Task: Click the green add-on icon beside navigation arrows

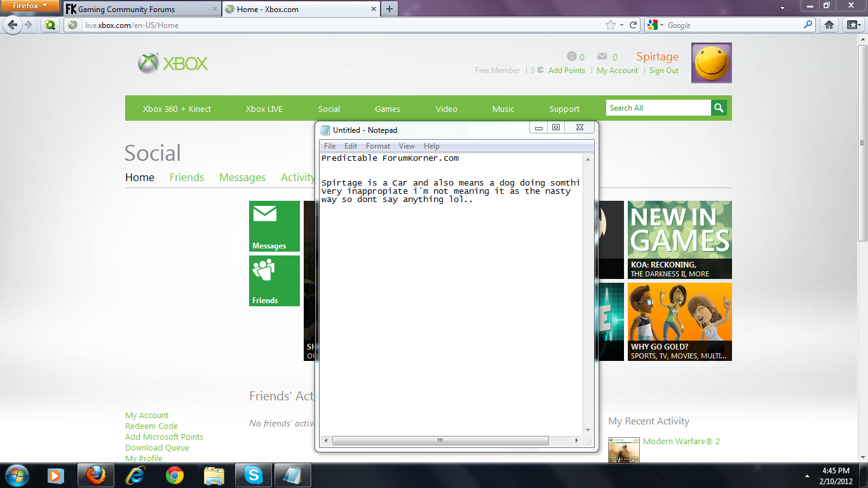Action: 50,25
